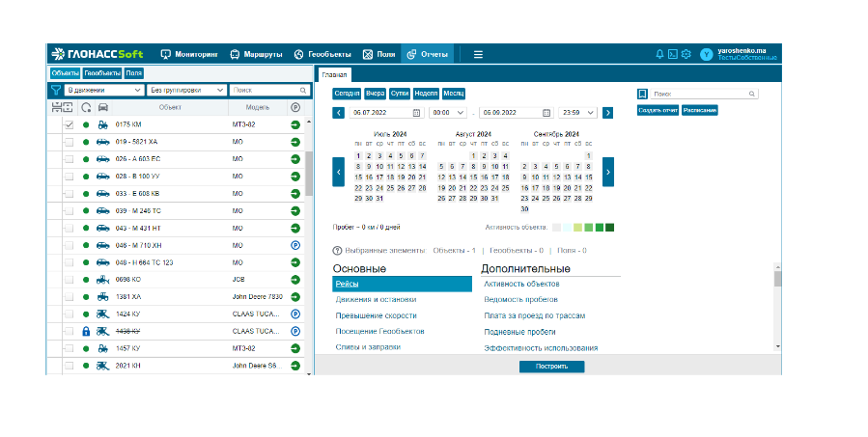Open the settings gear in top bar

(x=686, y=54)
